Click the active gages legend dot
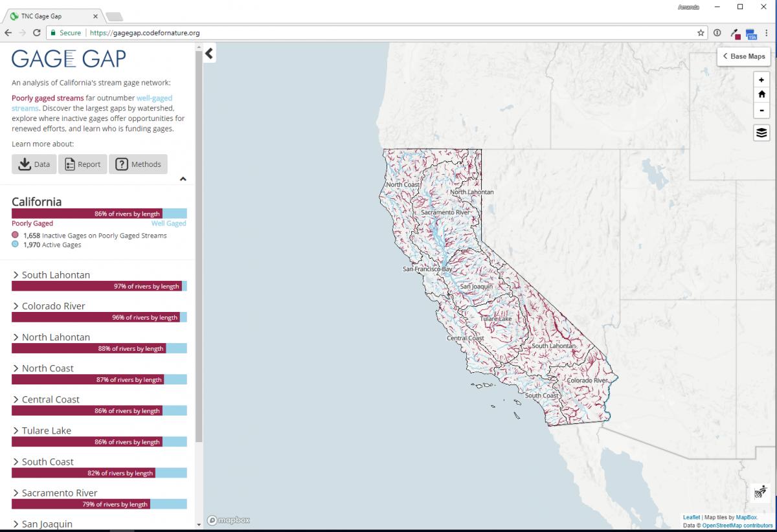This screenshot has width=777, height=532. [x=16, y=245]
